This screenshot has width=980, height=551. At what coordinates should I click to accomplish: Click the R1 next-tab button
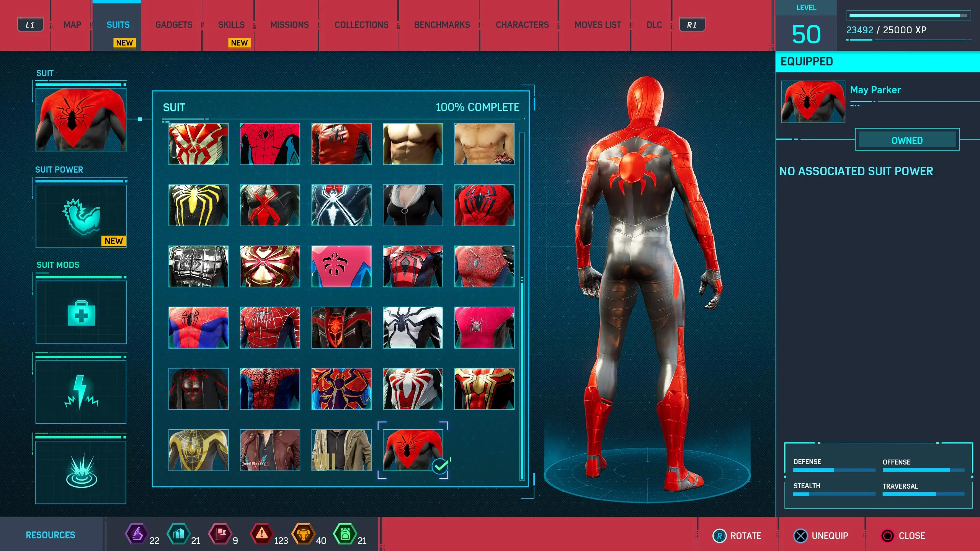point(692,25)
